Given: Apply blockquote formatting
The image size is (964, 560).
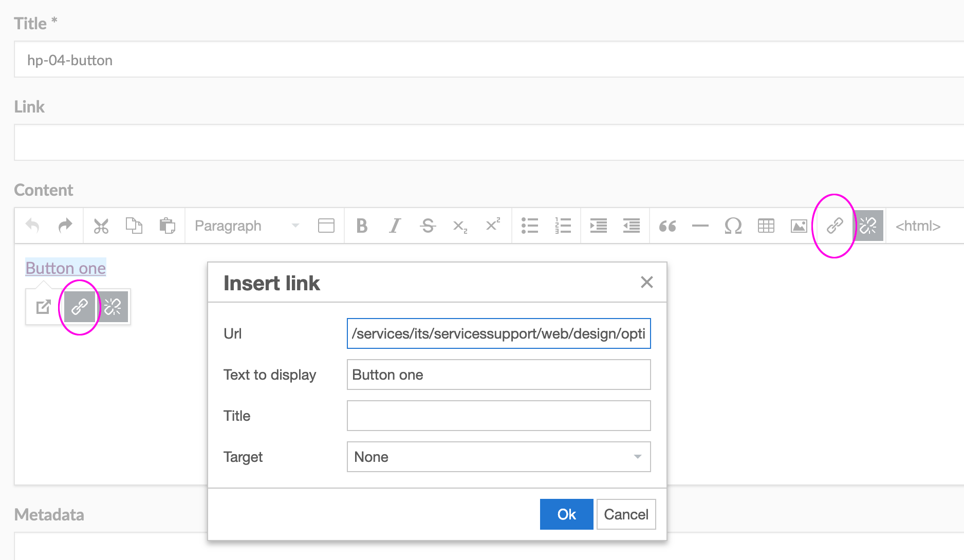Looking at the screenshot, I should tap(668, 226).
